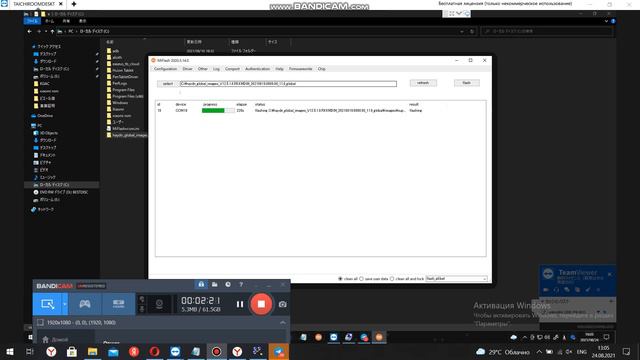
Task: Open the Log menu in MiFlash
Action: click(x=216, y=69)
